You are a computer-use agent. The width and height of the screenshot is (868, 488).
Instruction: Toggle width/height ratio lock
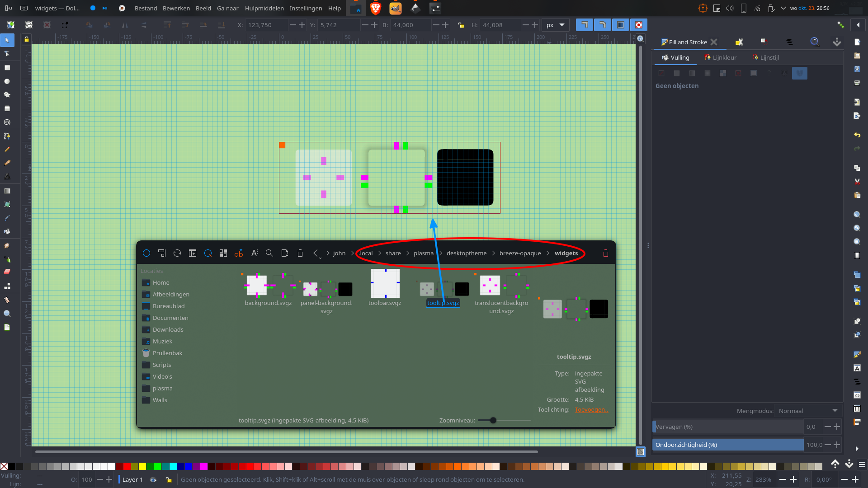pyautogui.click(x=461, y=25)
